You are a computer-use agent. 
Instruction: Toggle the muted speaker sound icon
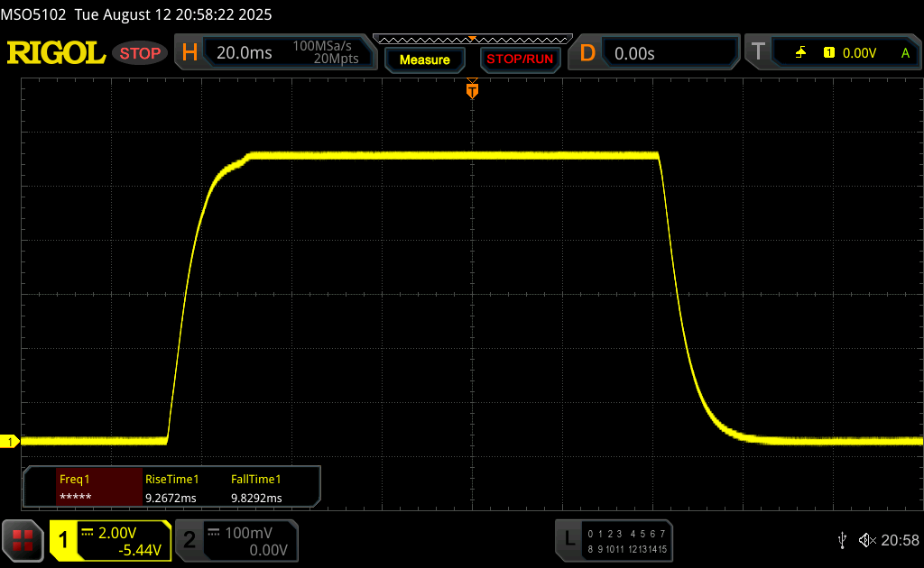coord(867,540)
